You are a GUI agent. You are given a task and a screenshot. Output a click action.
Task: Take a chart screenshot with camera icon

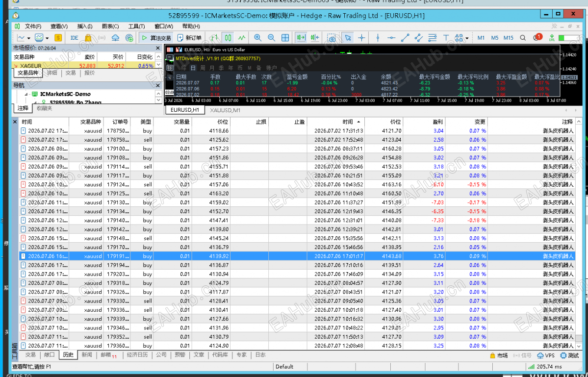332,38
